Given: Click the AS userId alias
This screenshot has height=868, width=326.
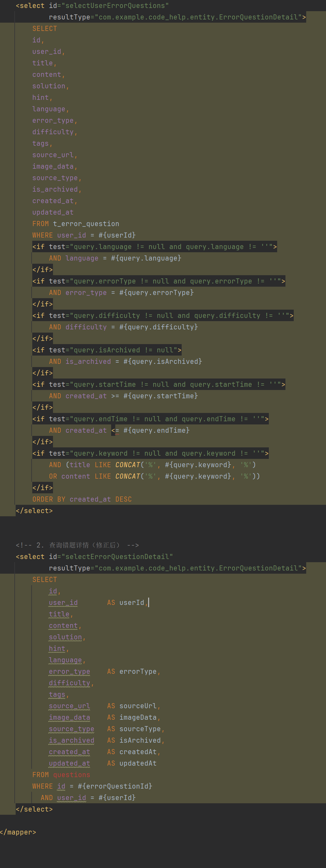Looking at the screenshot, I should coord(126,602).
